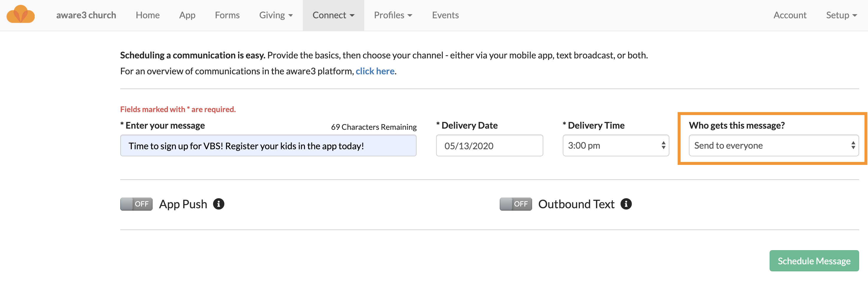Click the info icon beside Outbound Text

pyautogui.click(x=626, y=204)
